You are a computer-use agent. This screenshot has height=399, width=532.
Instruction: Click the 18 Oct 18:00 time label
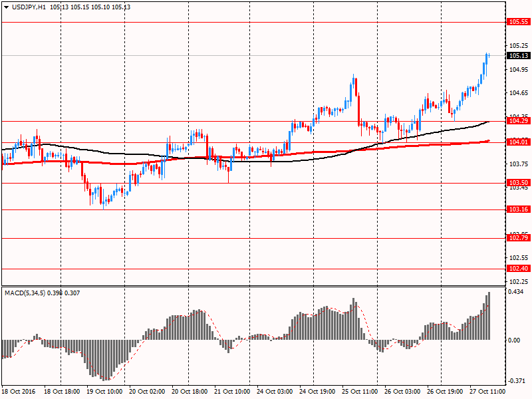pos(62,392)
